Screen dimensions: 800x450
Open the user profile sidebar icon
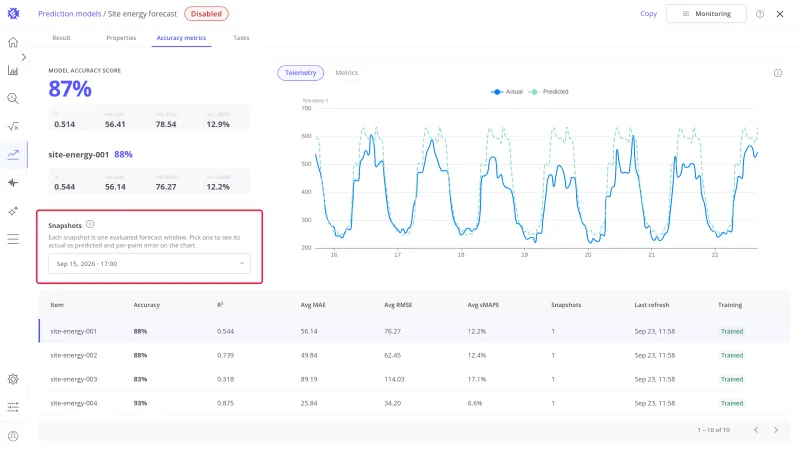coord(13,436)
